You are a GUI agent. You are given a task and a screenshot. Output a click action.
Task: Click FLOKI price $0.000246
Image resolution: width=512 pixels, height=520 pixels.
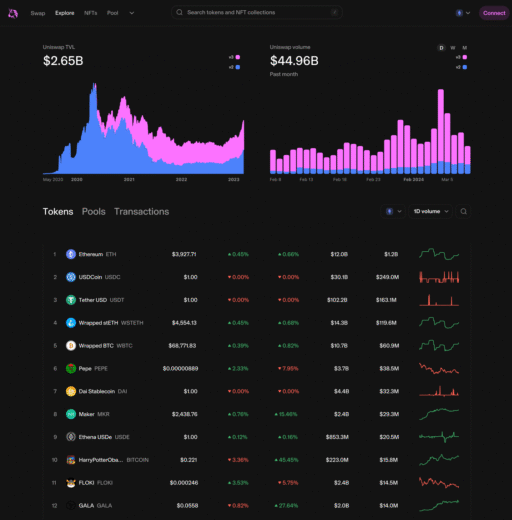coord(184,483)
